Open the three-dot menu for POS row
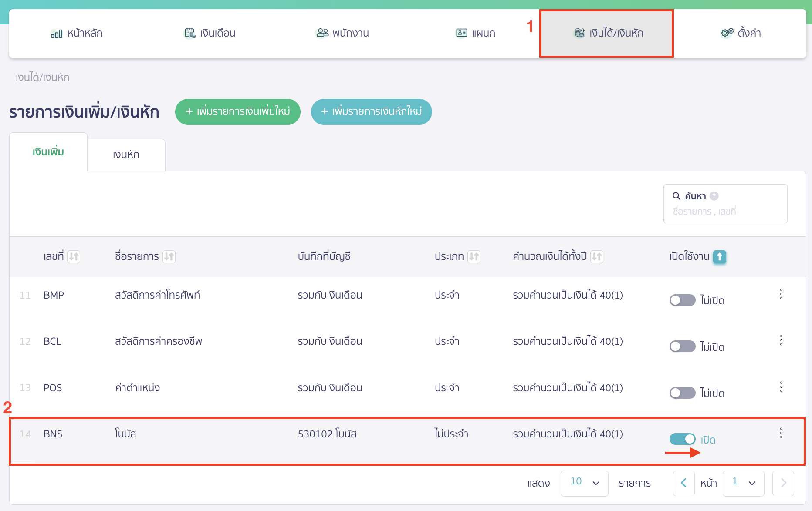This screenshot has width=812, height=511. point(781,387)
